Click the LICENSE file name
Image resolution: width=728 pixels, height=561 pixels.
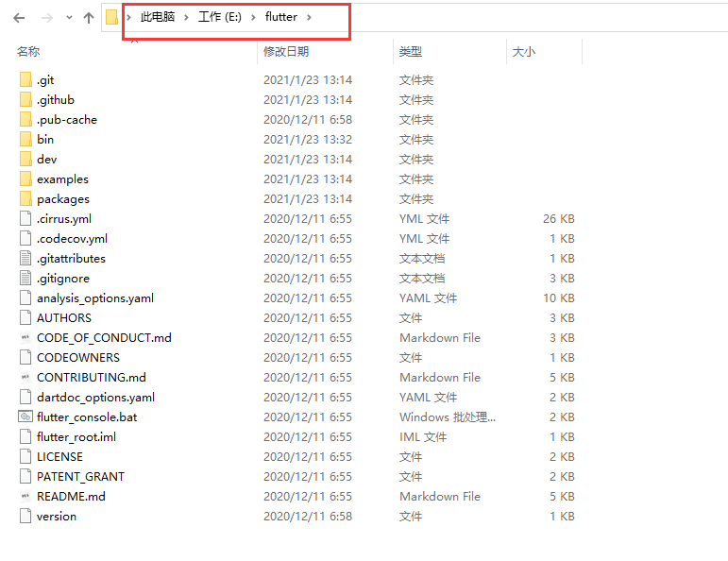59,456
